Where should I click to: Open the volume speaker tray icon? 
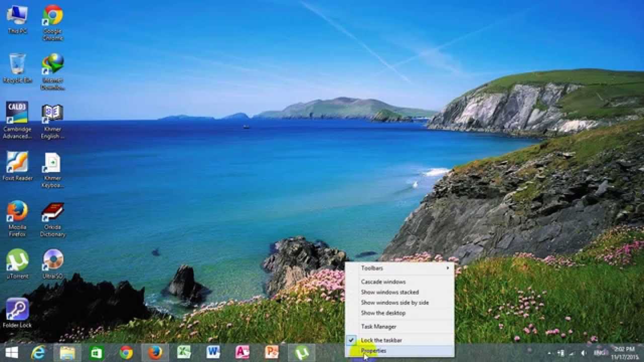[583, 353]
